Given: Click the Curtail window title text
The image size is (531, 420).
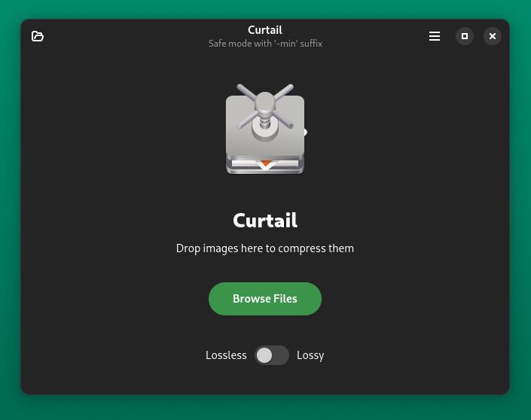Looking at the screenshot, I should pyautogui.click(x=265, y=30).
